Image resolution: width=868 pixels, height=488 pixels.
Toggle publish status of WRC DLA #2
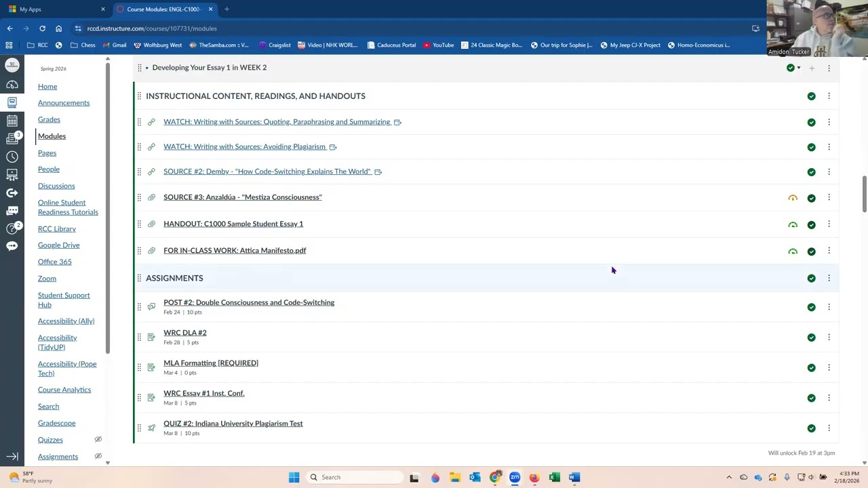pyautogui.click(x=811, y=338)
